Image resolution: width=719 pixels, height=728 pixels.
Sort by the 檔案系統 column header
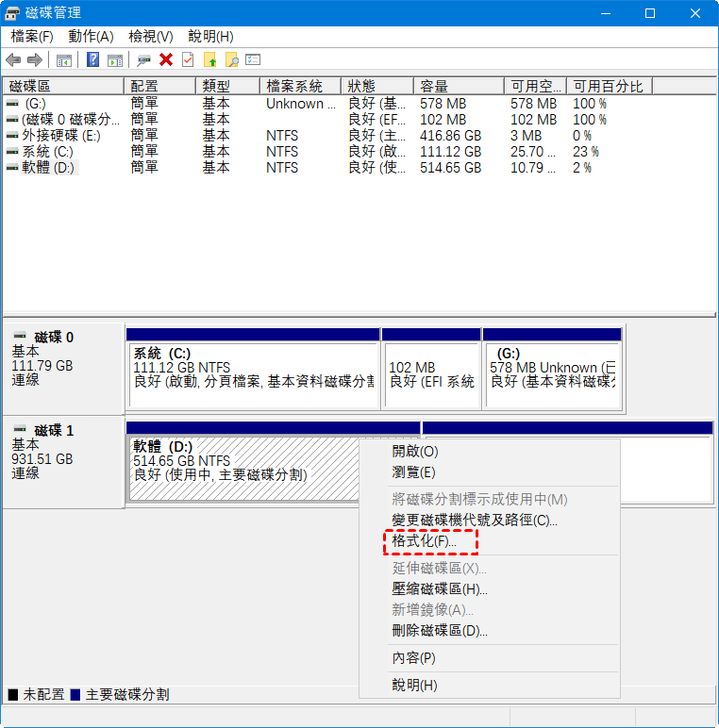[x=300, y=87]
